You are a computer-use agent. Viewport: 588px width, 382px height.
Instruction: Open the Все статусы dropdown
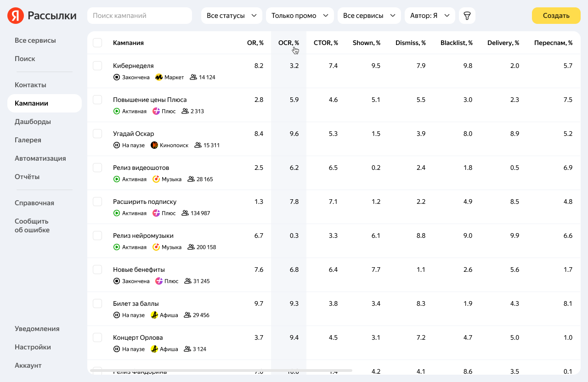click(231, 15)
